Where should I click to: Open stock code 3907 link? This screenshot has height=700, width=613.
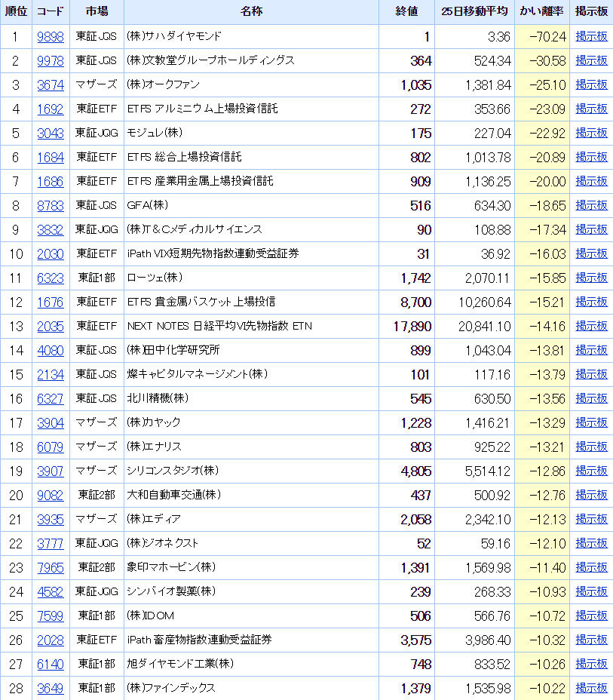[x=51, y=471]
